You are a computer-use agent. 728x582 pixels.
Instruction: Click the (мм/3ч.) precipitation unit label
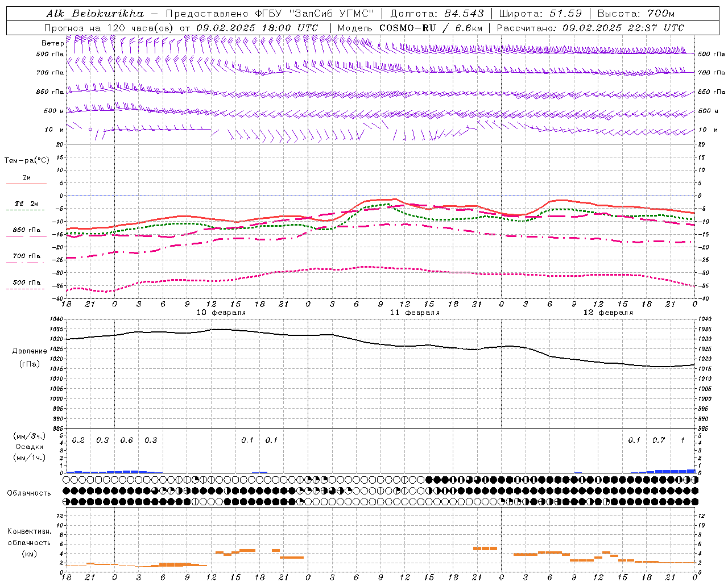29,436
